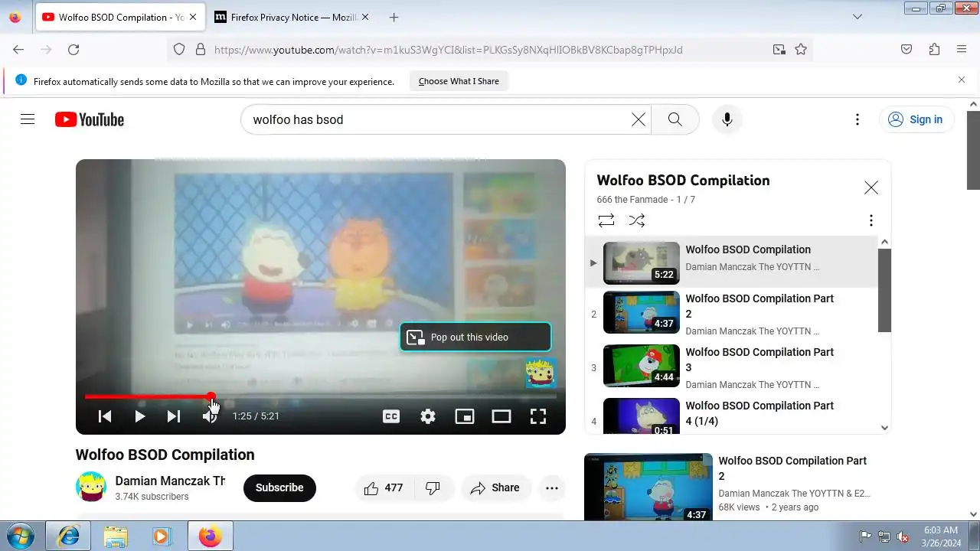Skip to the next video in player
Viewport: 980px width, 551px height.
[x=174, y=416]
